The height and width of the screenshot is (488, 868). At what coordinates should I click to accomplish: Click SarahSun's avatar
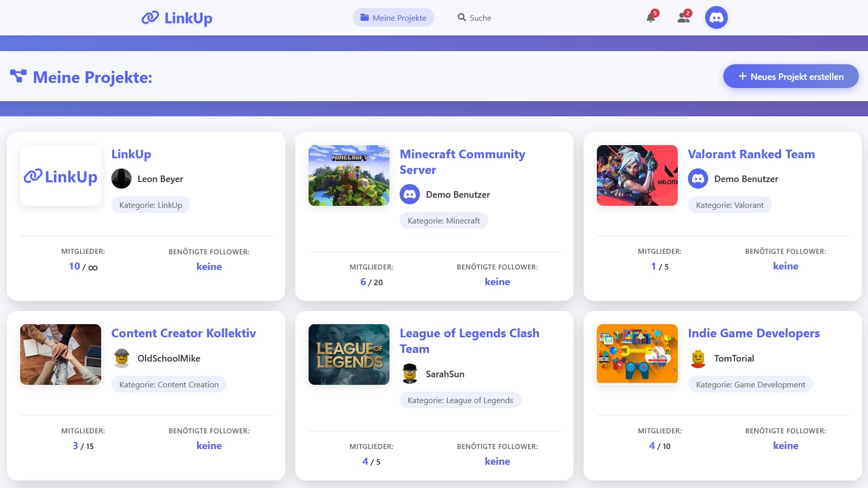410,374
